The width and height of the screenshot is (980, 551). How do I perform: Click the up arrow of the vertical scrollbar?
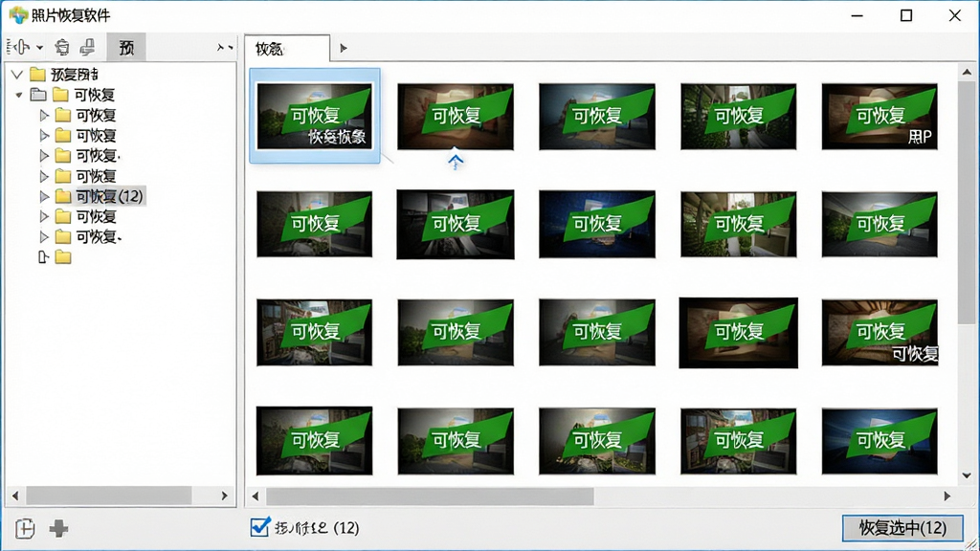967,72
